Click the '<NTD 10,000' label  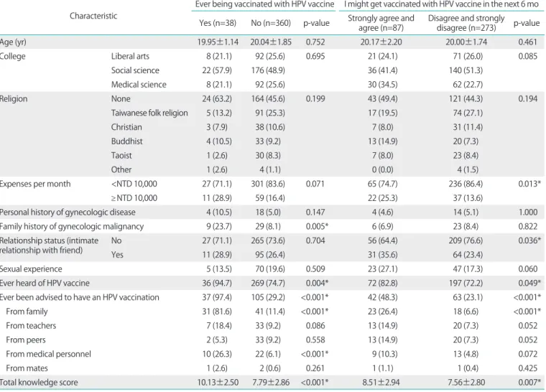click(134, 184)
